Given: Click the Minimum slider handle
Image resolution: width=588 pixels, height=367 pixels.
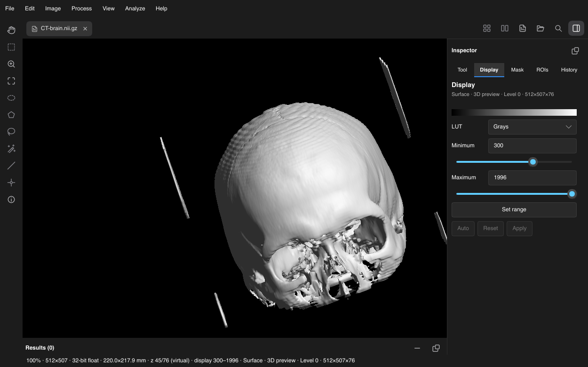Looking at the screenshot, I should pos(533,162).
